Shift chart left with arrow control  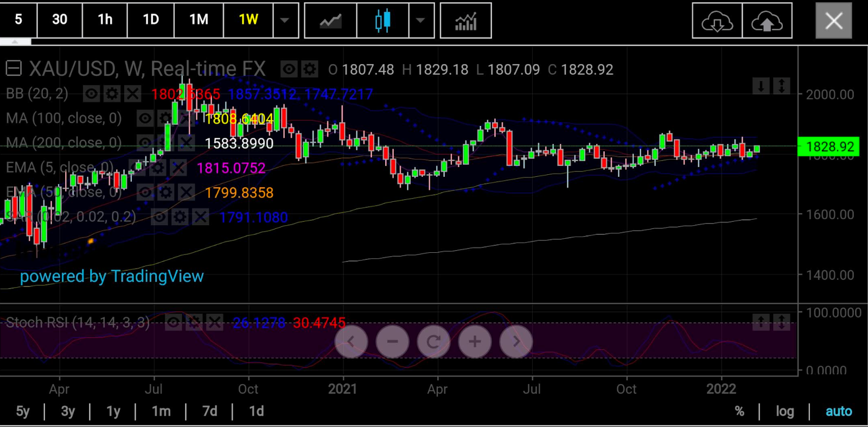pos(351,341)
